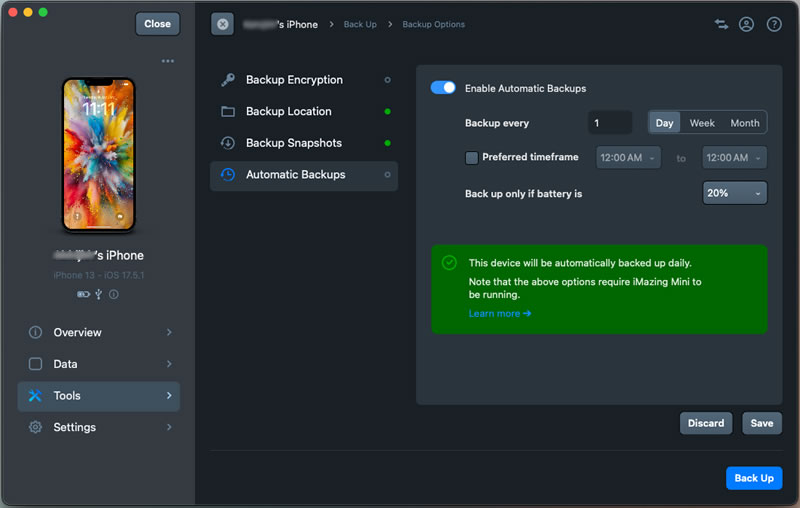
Task: Click the battery status icon under device
Action: tap(83, 294)
